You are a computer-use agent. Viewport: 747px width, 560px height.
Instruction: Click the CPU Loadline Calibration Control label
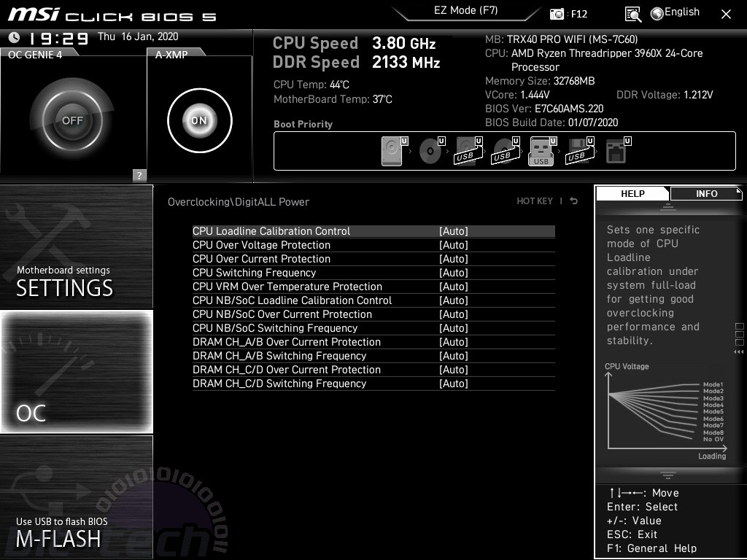point(271,231)
